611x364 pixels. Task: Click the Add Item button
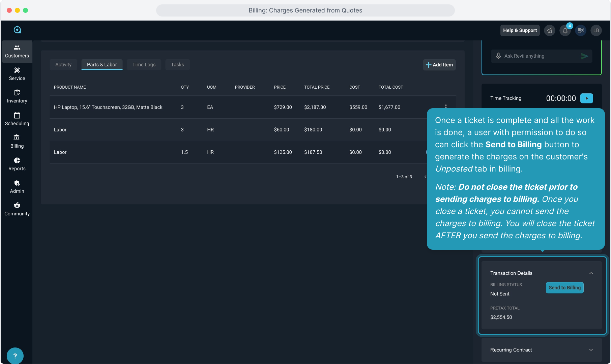pos(439,65)
